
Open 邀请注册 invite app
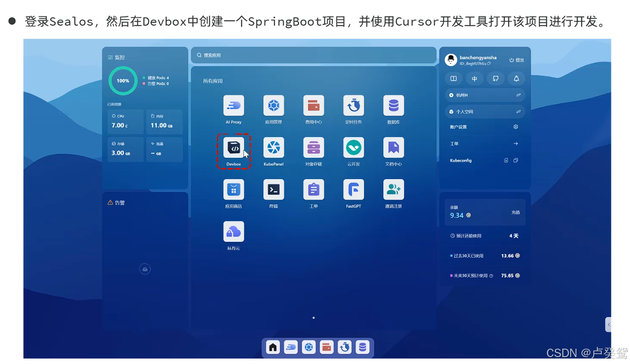coord(394,189)
